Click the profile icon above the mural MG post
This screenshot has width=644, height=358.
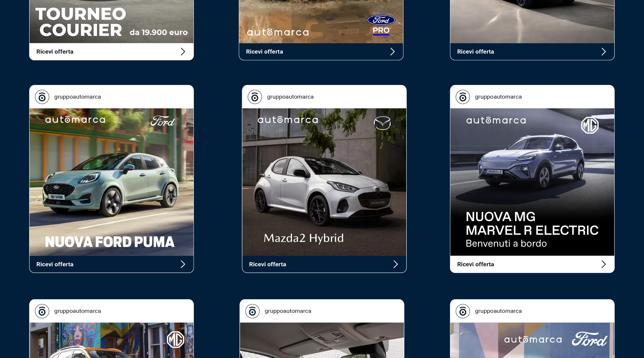[x=42, y=311]
